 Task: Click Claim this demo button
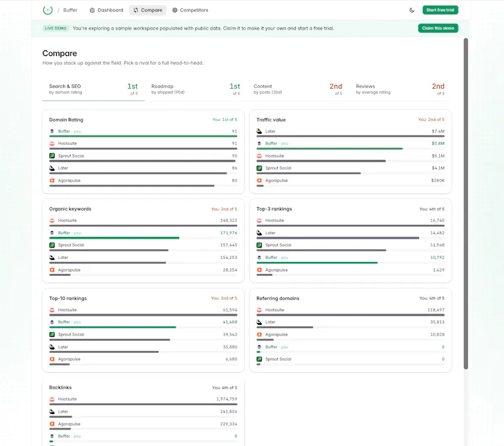pos(438,28)
